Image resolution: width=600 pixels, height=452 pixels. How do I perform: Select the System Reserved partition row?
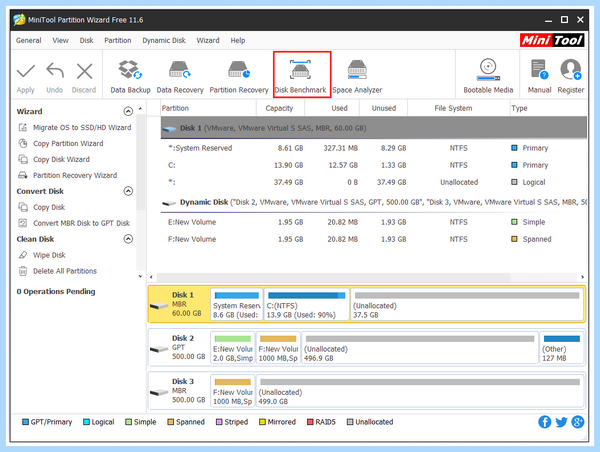[373, 148]
